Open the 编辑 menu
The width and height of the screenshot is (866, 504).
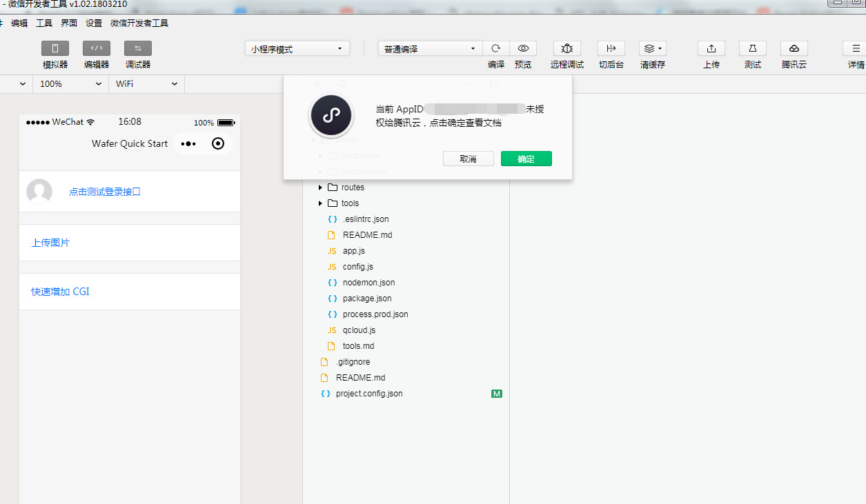tap(19, 23)
